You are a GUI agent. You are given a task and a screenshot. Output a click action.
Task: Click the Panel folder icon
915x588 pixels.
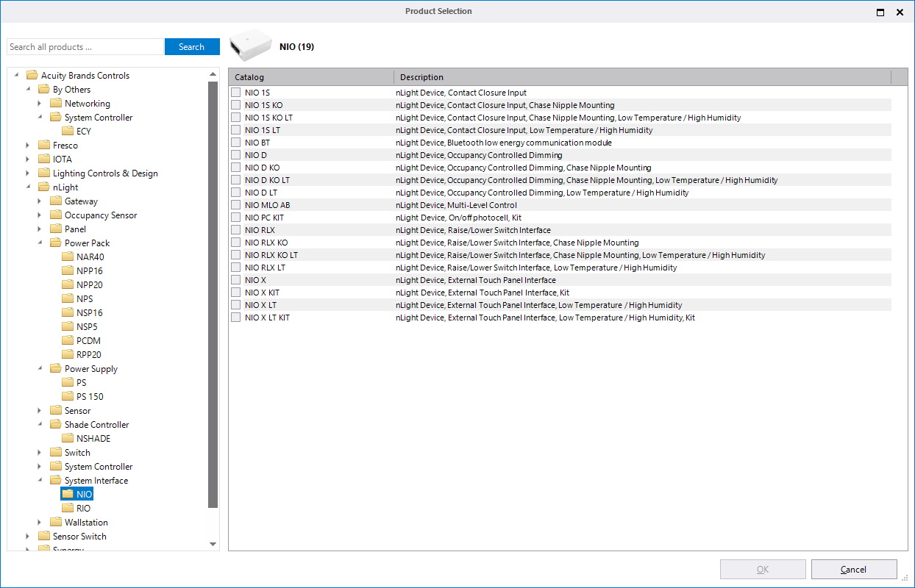click(56, 229)
